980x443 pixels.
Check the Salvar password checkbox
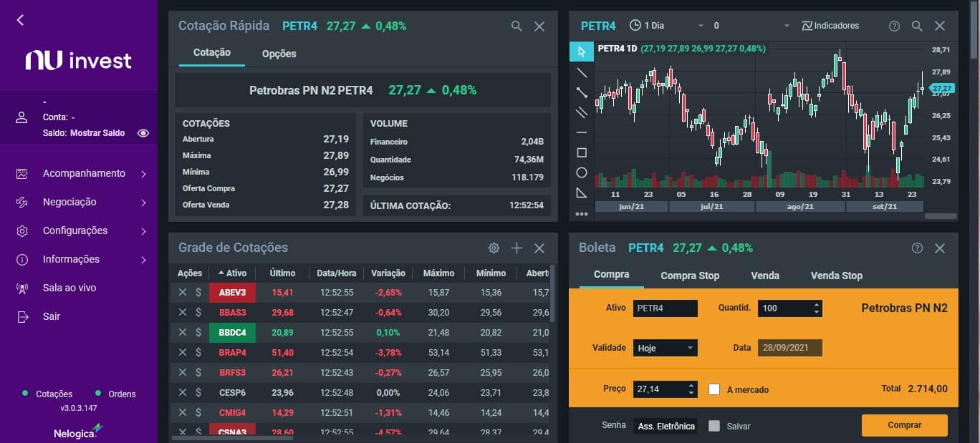coord(714,426)
